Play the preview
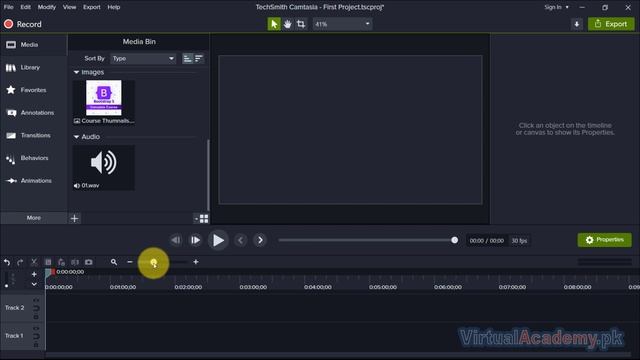The height and width of the screenshot is (360, 640). (218, 240)
